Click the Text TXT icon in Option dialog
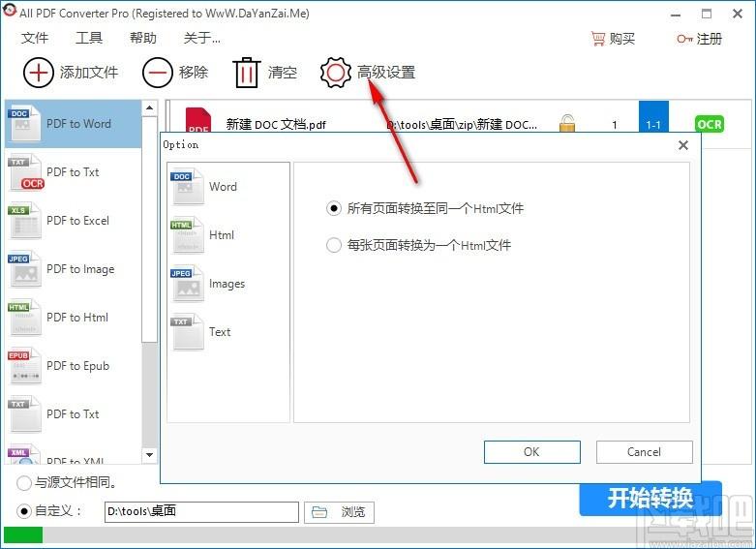756x549 pixels. [x=187, y=332]
